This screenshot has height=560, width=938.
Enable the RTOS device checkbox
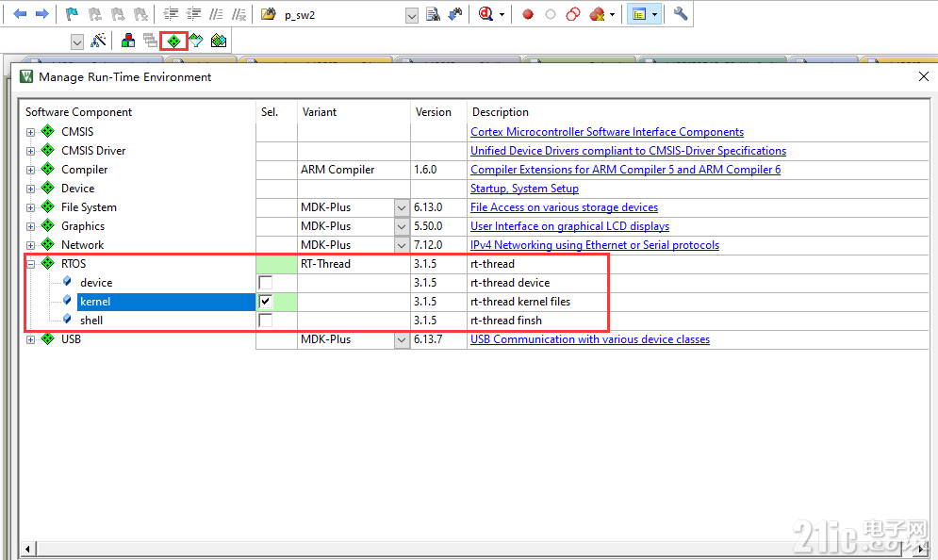265,283
